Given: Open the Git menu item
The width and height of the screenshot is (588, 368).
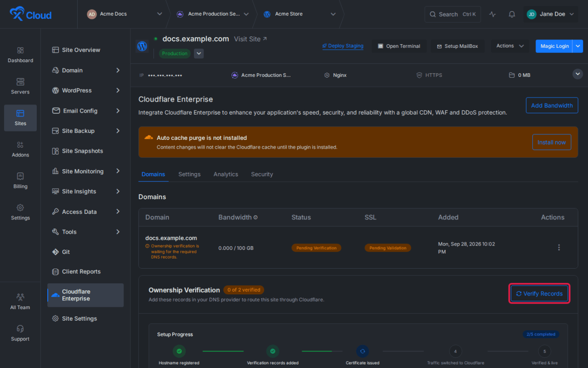Looking at the screenshot, I should click(x=85, y=252).
